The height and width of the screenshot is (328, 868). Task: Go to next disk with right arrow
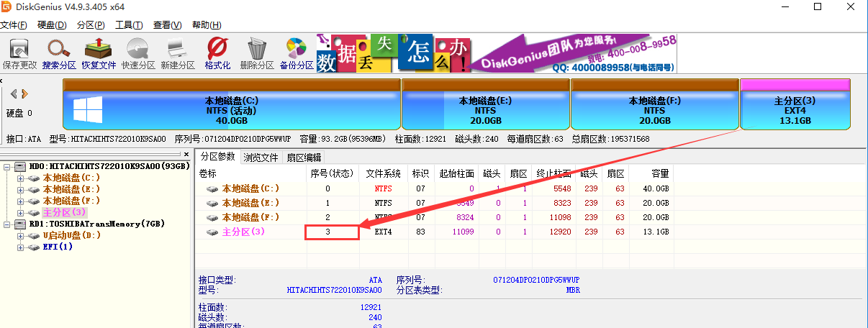click(x=24, y=94)
